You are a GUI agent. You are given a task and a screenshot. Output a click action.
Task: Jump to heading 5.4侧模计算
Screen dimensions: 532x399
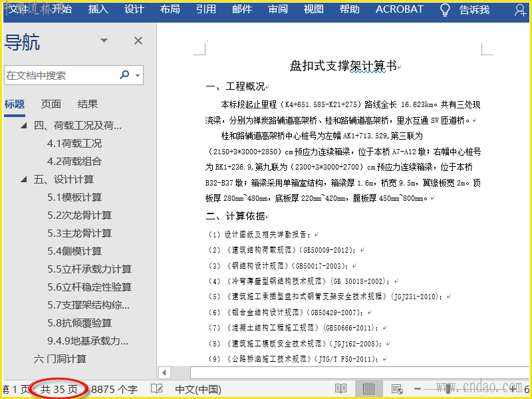pos(74,251)
